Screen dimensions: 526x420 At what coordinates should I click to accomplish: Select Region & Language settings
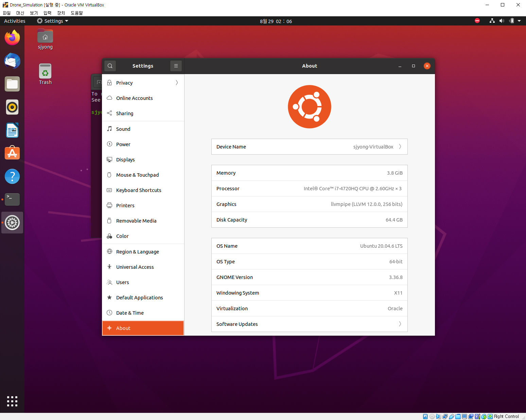[x=143, y=251]
